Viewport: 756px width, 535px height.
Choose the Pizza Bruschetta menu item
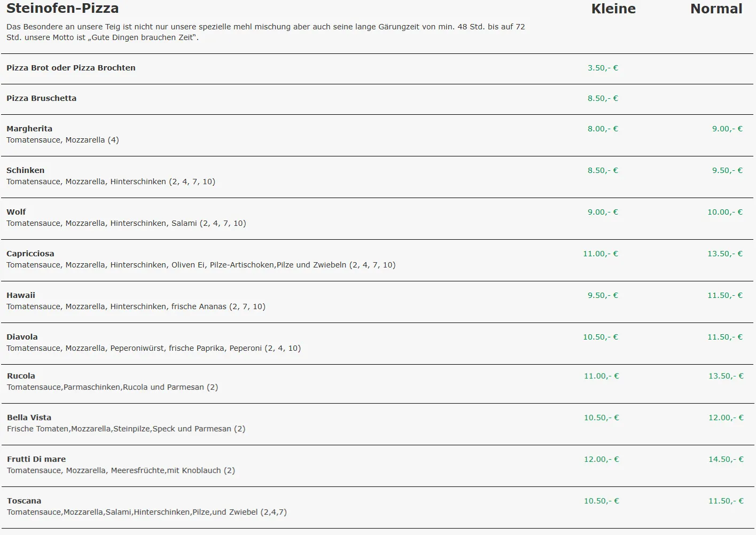(x=42, y=98)
